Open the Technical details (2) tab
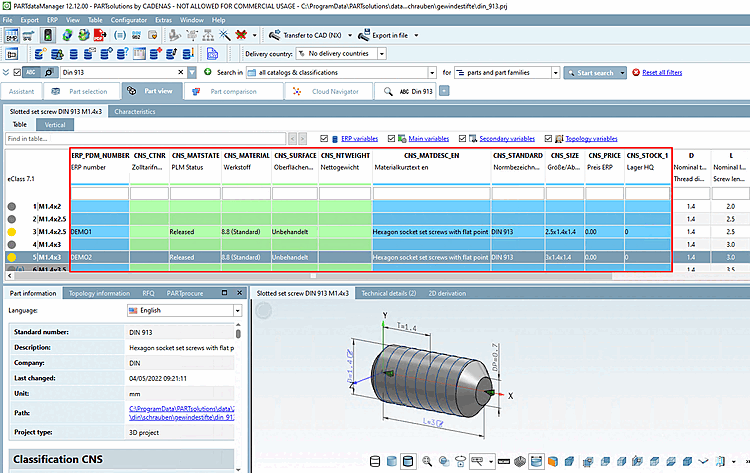The width and height of the screenshot is (750, 473). point(388,293)
